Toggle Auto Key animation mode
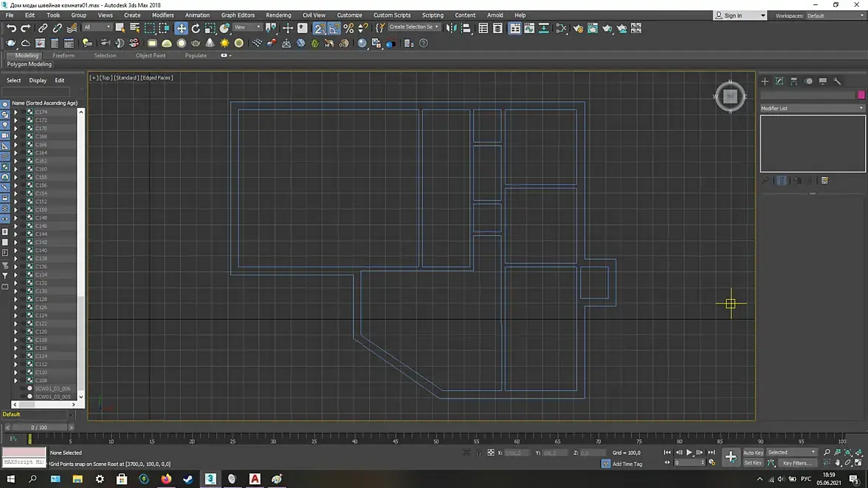 [x=753, y=453]
